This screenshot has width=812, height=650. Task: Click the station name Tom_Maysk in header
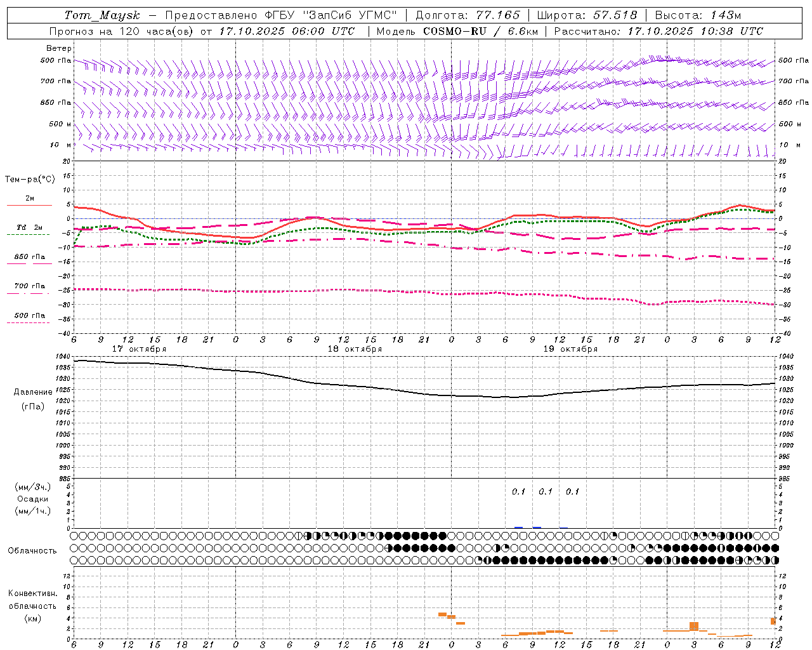point(102,15)
